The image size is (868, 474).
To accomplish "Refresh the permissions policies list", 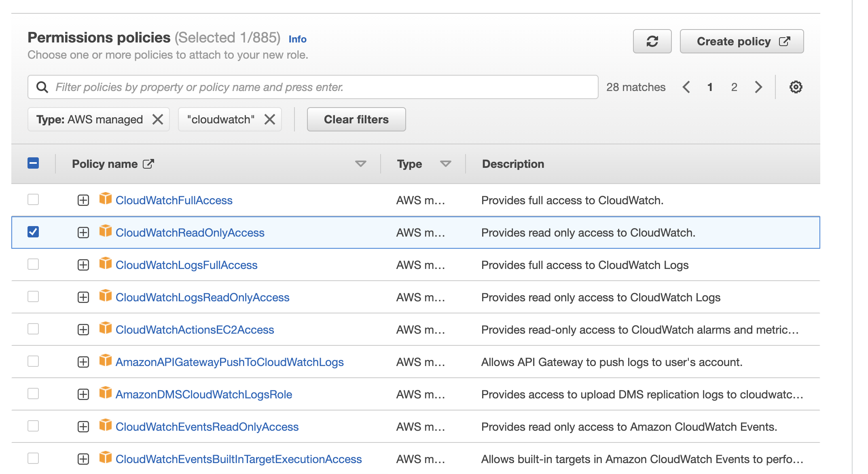I will (652, 41).
